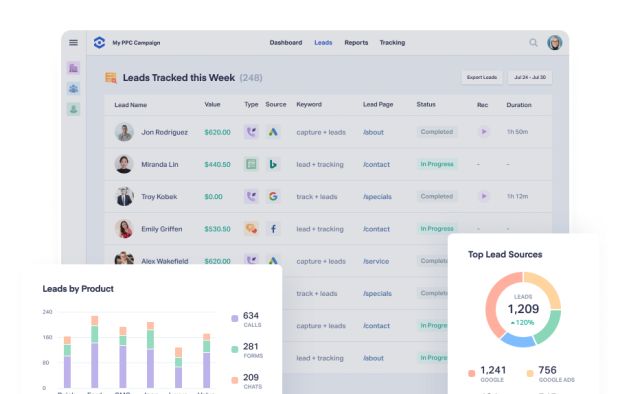Play the recording for Troy Kobek

484,196
